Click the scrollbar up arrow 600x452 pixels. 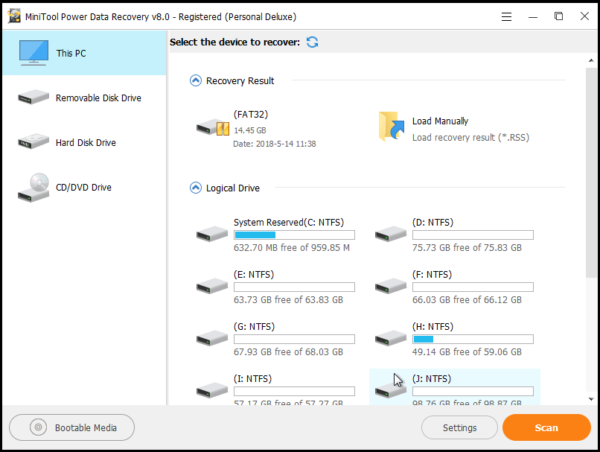[591, 60]
